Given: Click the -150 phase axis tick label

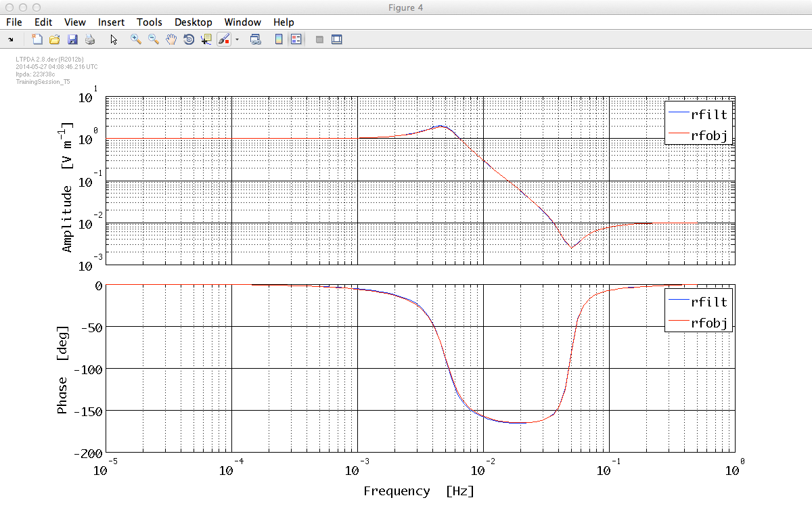Looking at the screenshot, I should (x=88, y=411).
